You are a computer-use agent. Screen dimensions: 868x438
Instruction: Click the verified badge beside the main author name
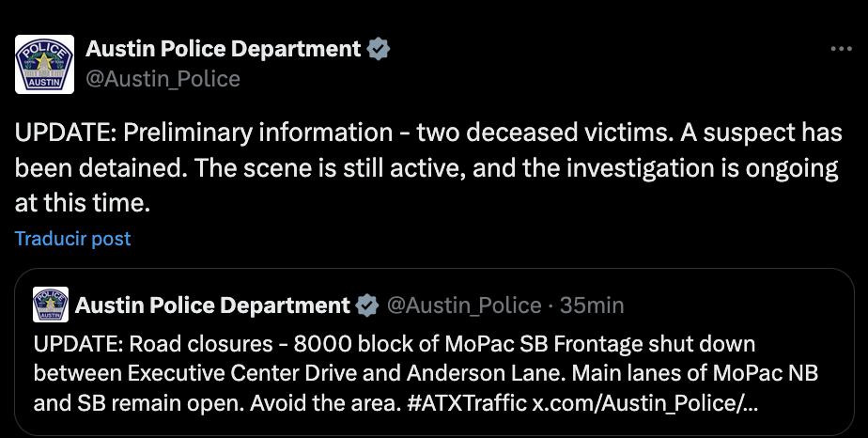pos(379,49)
